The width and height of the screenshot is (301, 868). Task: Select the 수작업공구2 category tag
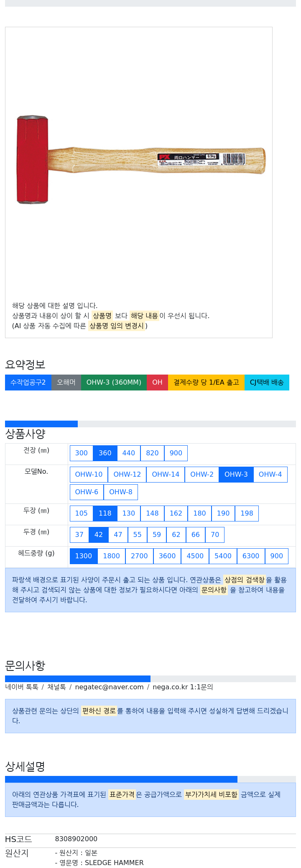28,383
